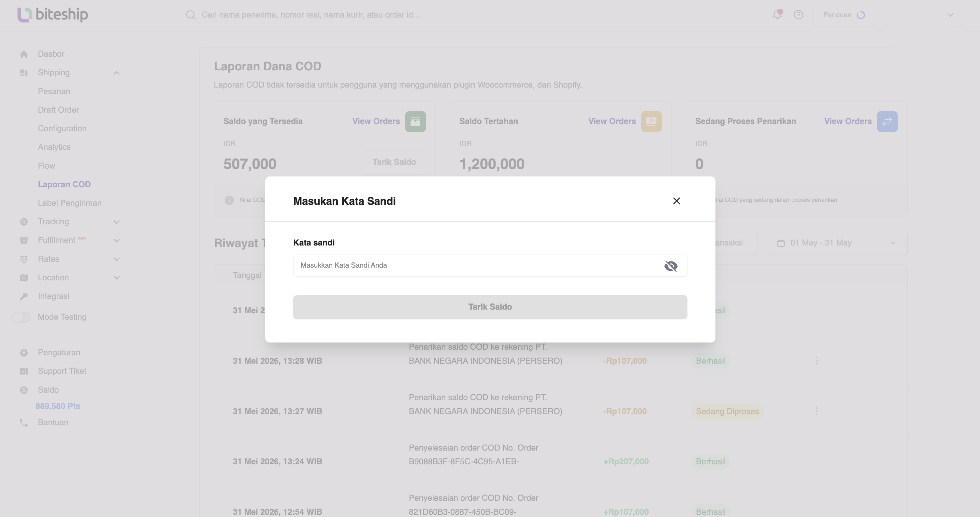Click the Shipping truck icon
The width and height of the screenshot is (980, 517).
coord(23,73)
